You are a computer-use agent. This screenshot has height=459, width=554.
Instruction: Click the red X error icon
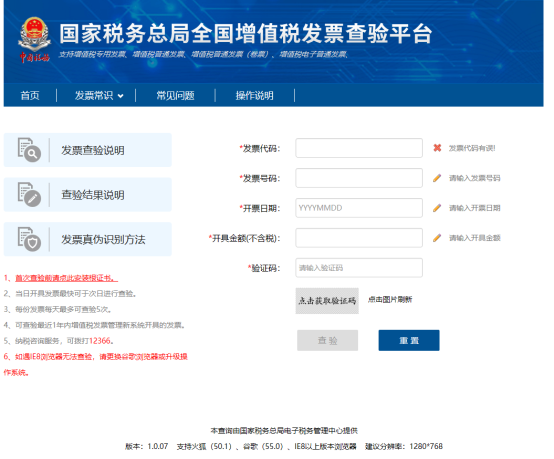(437, 148)
